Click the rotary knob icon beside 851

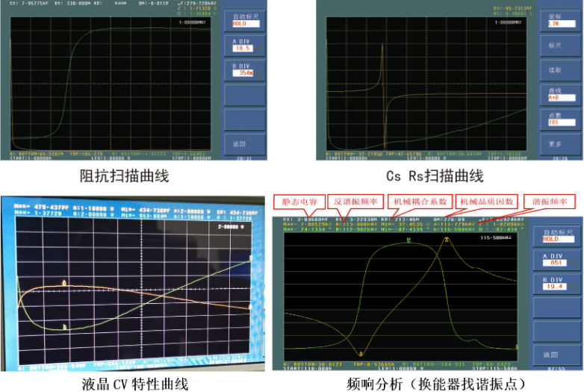574,262
